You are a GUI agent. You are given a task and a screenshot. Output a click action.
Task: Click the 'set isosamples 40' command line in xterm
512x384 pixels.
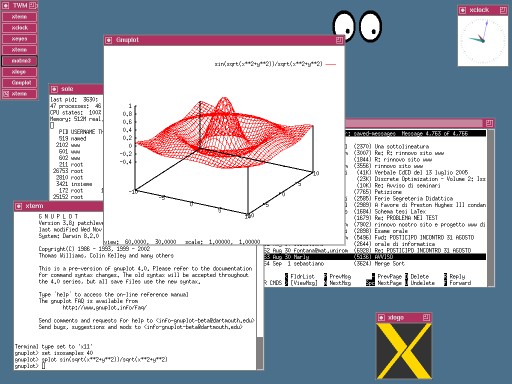[54, 353]
